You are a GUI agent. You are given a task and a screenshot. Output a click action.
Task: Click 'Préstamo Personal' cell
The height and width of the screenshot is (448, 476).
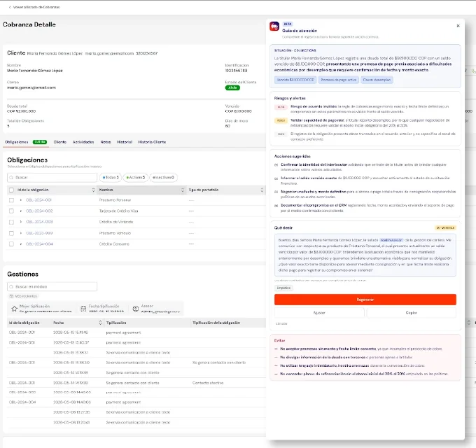[115, 200]
